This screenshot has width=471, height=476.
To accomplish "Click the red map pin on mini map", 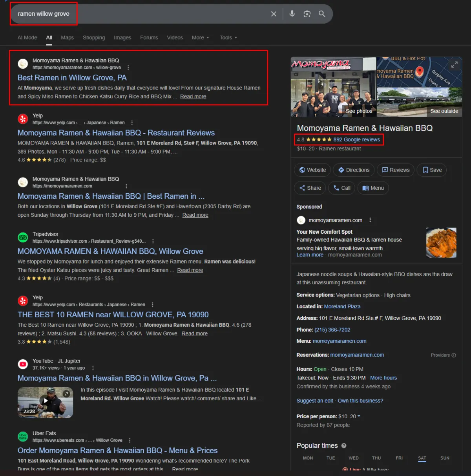I will tap(420, 71).
